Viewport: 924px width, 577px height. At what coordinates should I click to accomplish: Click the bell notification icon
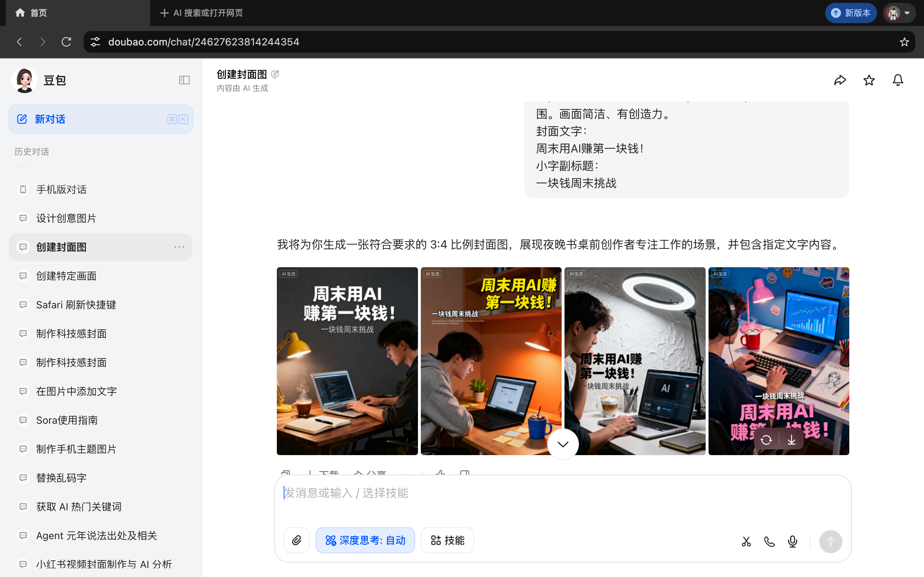[x=898, y=80]
